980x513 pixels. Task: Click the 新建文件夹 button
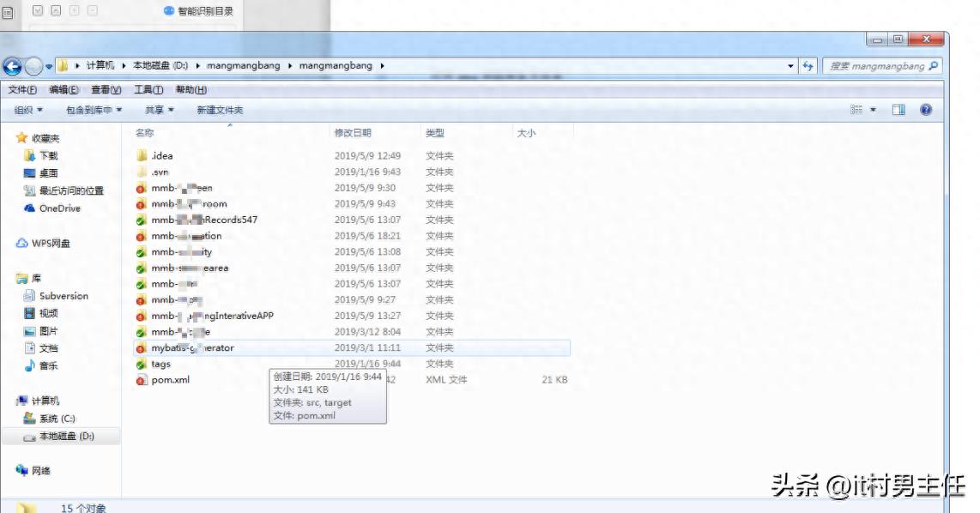point(220,110)
